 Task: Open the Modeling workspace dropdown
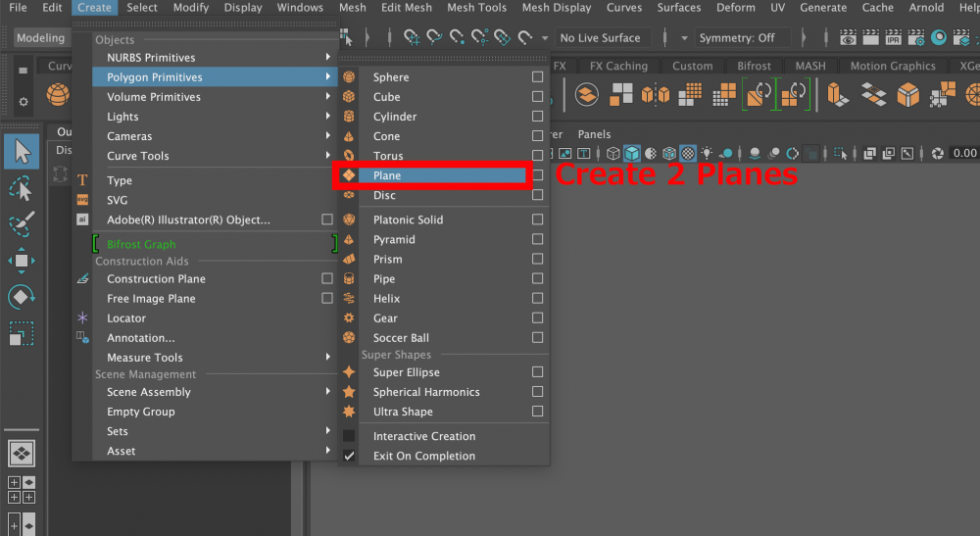[x=41, y=38]
